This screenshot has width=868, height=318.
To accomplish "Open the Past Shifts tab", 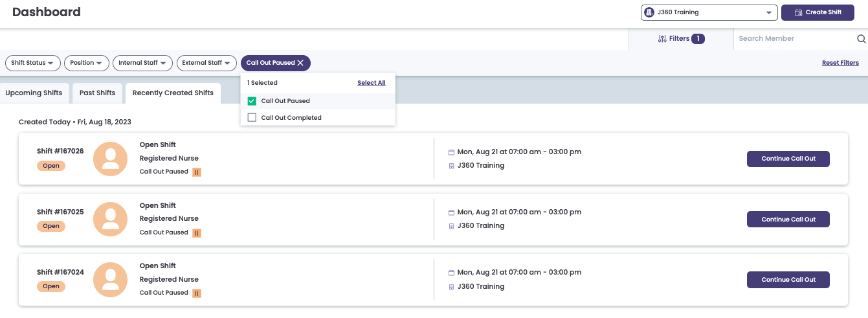I will [97, 93].
